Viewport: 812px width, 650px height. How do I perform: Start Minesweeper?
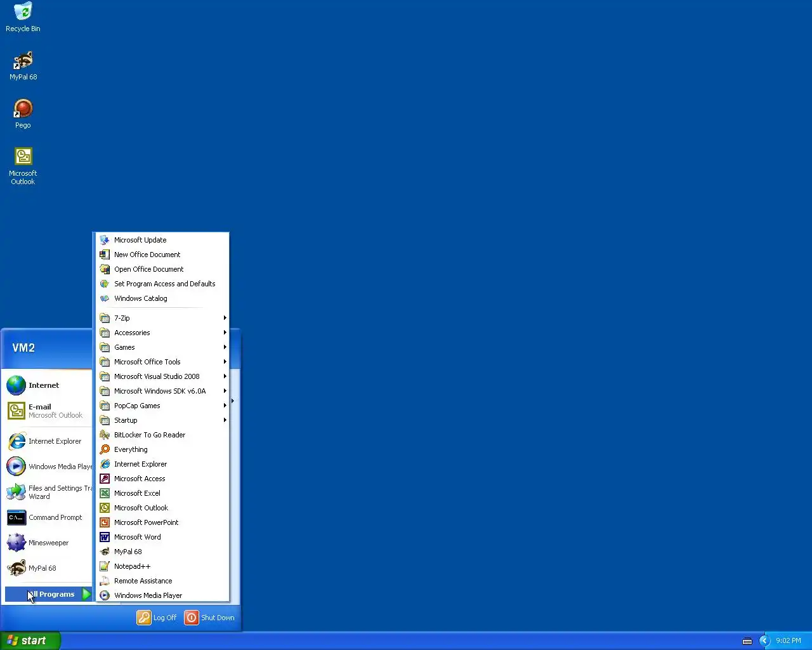pos(48,543)
